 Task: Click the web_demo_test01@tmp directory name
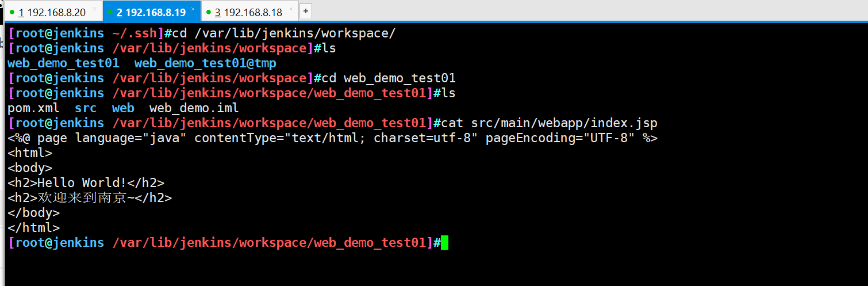(x=205, y=63)
